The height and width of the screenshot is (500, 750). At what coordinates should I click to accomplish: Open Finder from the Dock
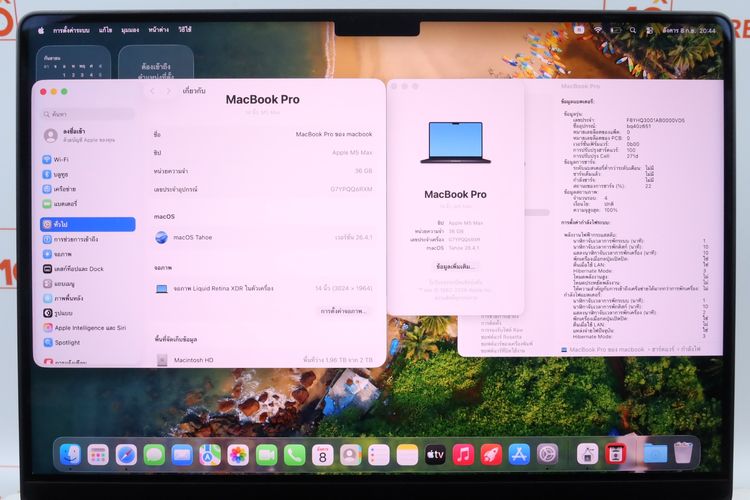coord(70,455)
